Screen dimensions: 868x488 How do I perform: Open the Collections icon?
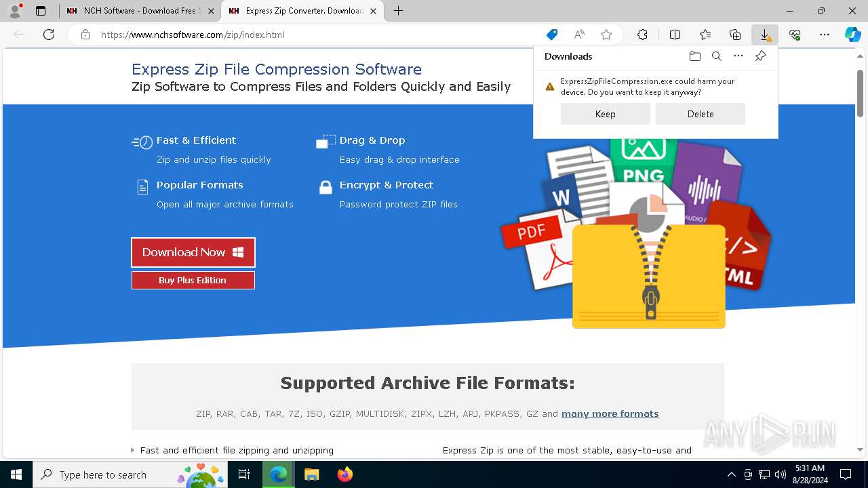click(x=735, y=35)
